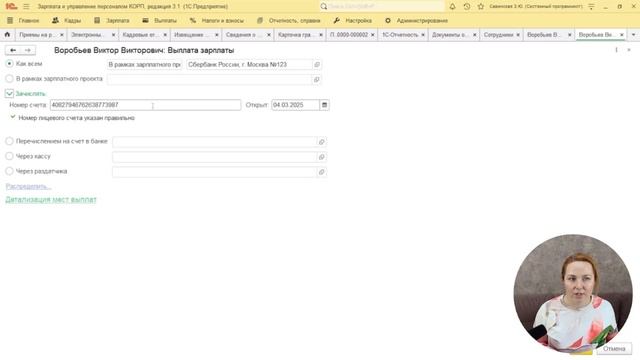Open history clock icon

click(x=467, y=7)
